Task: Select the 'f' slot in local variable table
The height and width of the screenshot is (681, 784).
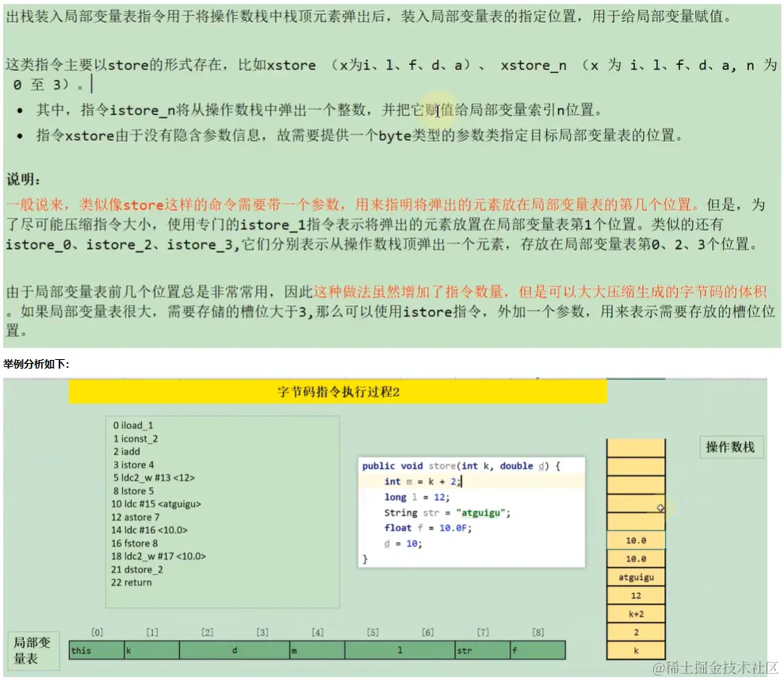Action: point(538,651)
